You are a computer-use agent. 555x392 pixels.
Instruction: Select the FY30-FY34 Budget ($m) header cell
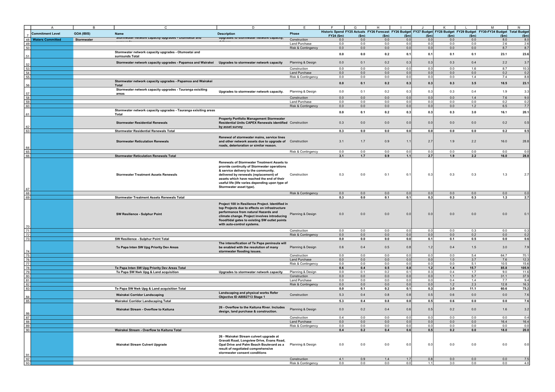[x=493, y=34]
